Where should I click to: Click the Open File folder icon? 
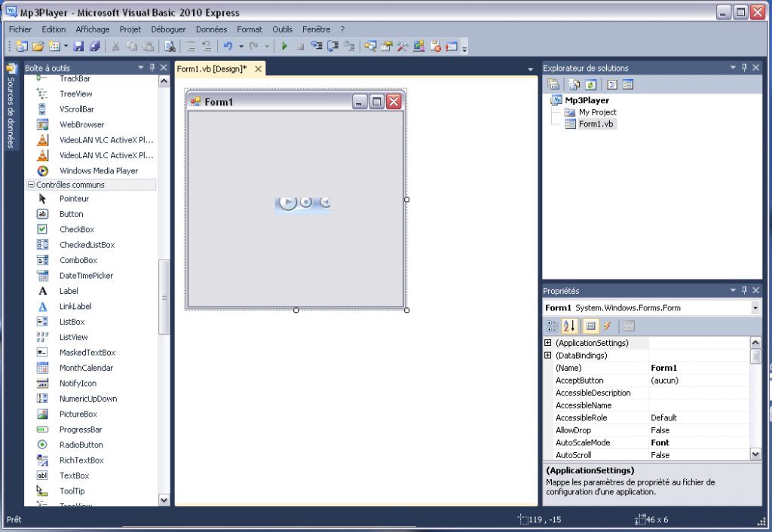(38, 46)
